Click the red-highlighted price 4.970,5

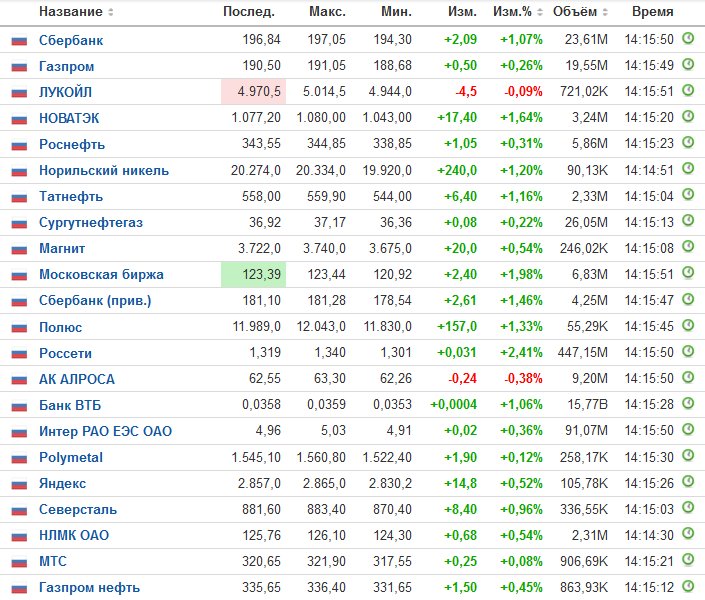click(253, 92)
